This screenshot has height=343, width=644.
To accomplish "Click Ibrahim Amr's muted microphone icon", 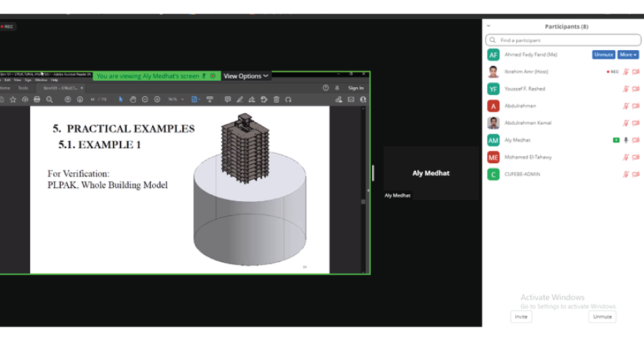I will [x=626, y=71].
